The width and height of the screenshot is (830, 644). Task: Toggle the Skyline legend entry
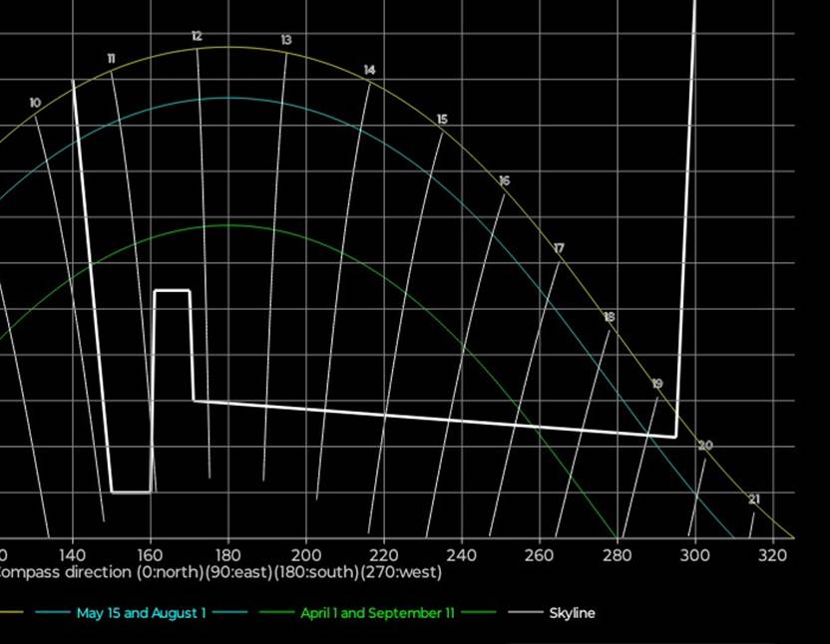[572, 613]
